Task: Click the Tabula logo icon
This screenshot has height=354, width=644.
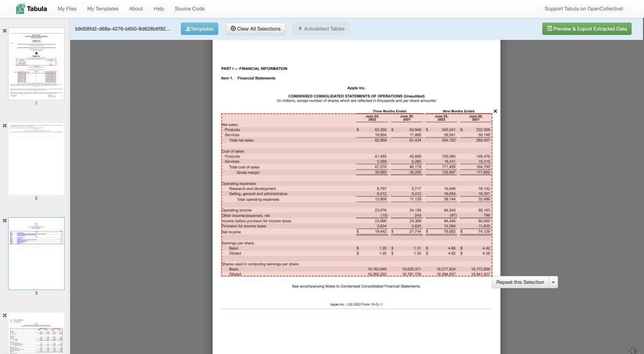Action: (x=20, y=9)
